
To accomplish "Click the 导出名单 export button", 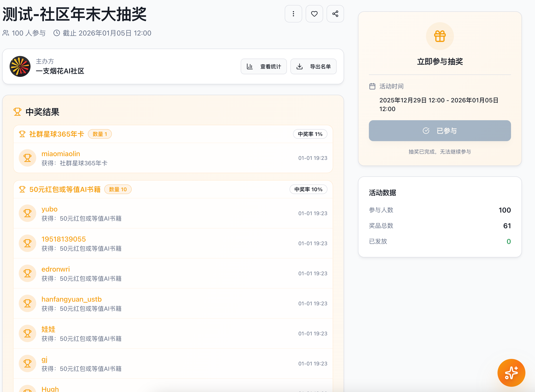I will (313, 66).
